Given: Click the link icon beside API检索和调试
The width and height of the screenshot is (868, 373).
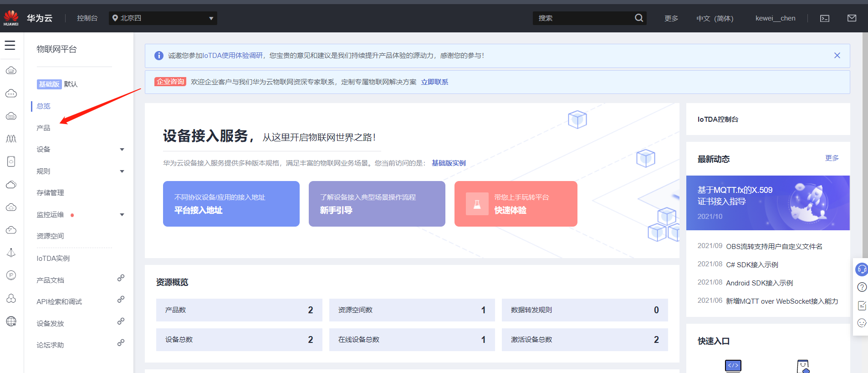Looking at the screenshot, I should click(x=121, y=299).
